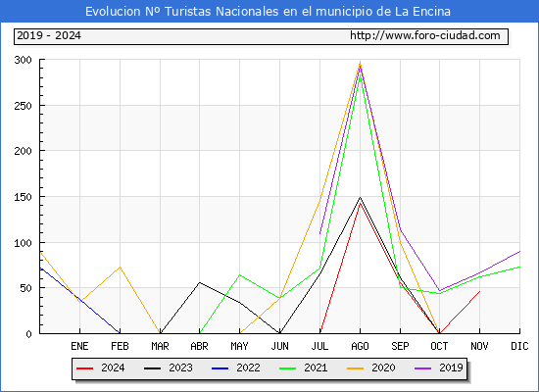Click the black 2023 line peak at ABR
This screenshot has width=539, height=392.
pyautogui.click(x=199, y=282)
